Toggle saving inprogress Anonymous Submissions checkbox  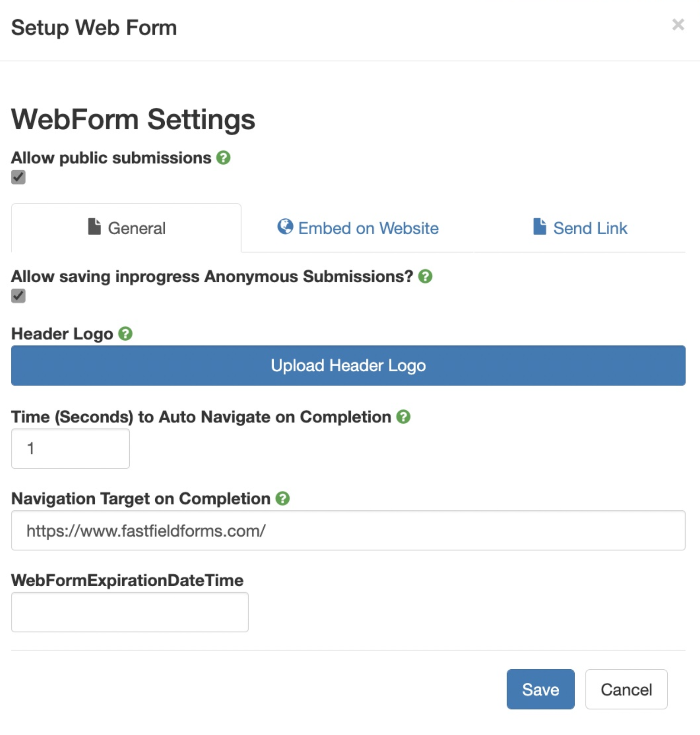click(19, 296)
